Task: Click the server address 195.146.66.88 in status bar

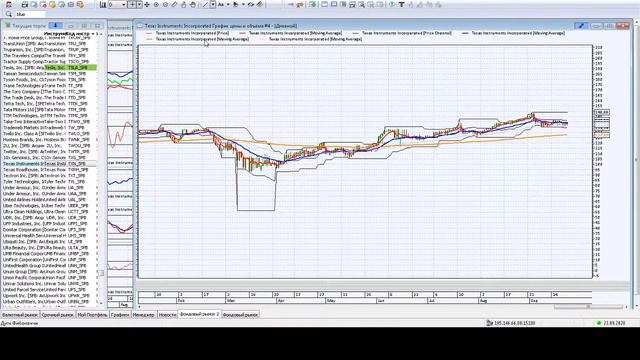Action: click(x=514, y=323)
